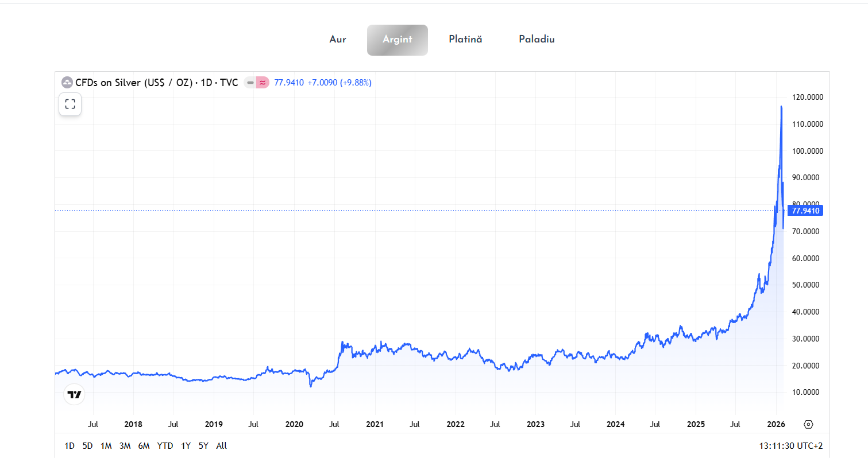
Task: Set chart range to 1D
Action: [70, 446]
